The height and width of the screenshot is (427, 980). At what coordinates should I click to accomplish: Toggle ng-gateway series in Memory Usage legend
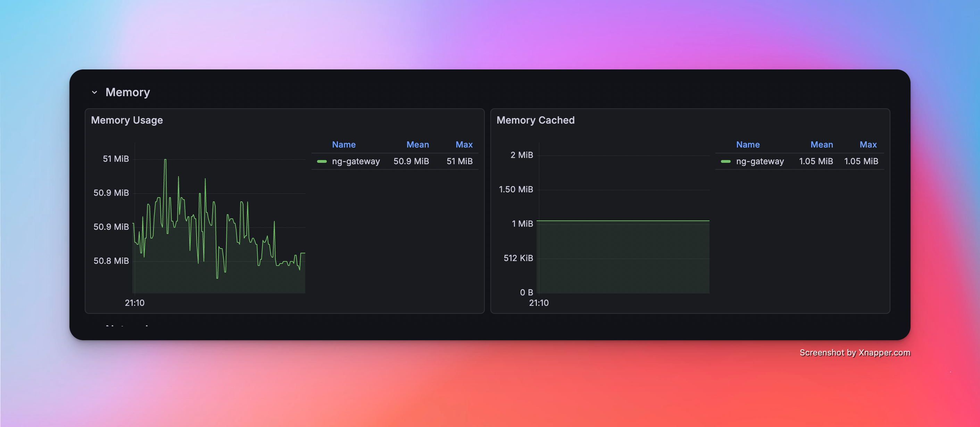point(356,161)
